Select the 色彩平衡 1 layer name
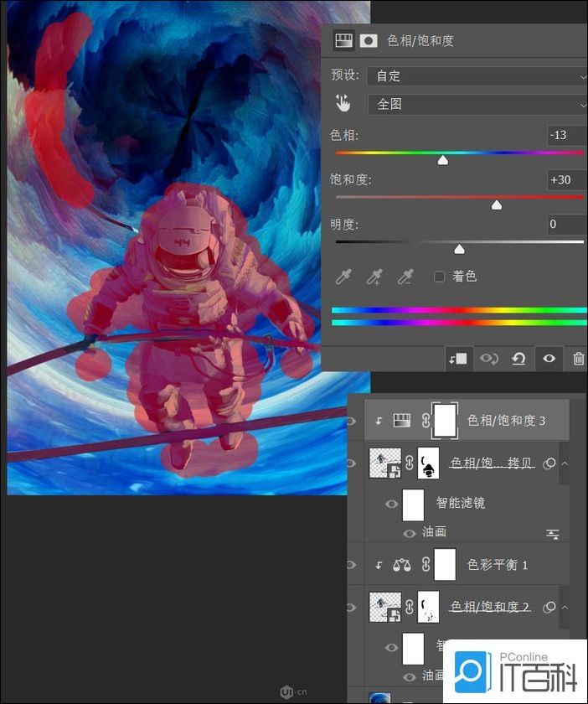 tap(498, 564)
